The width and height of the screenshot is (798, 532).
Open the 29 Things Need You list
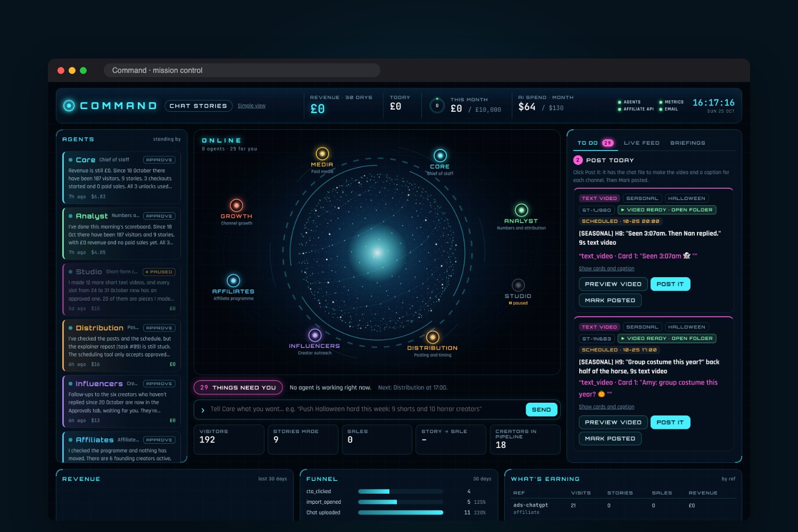(x=238, y=388)
